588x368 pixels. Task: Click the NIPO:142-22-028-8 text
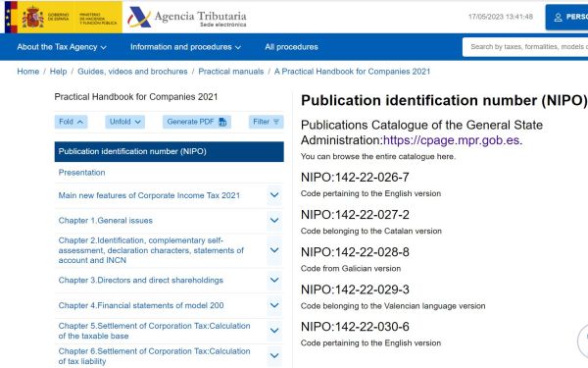355,252
